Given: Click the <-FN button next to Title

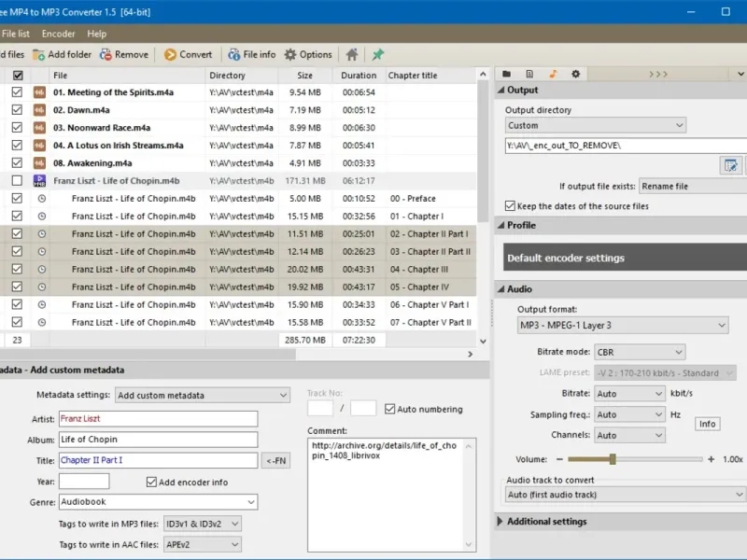Looking at the screenshot, I should click(x=276, y=460).
